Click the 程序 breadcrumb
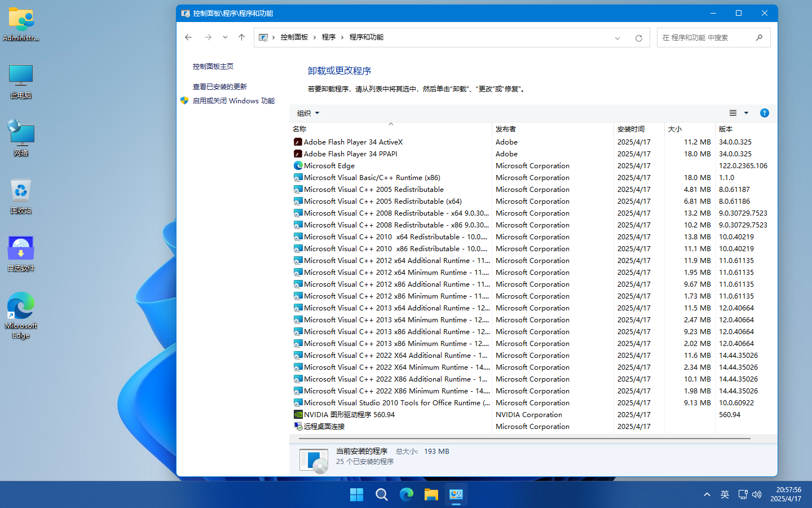 [329, 37]
